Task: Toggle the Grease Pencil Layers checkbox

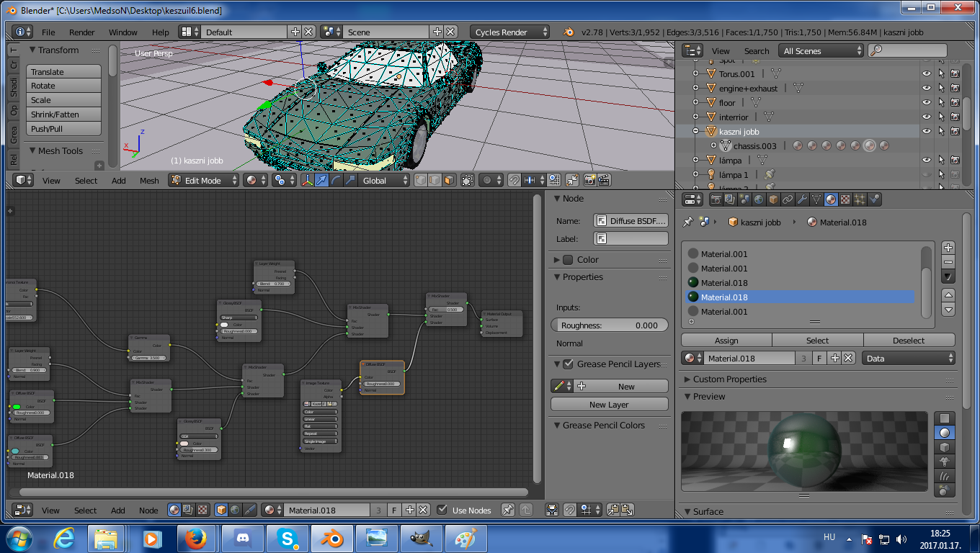Action: coord(569,364)
